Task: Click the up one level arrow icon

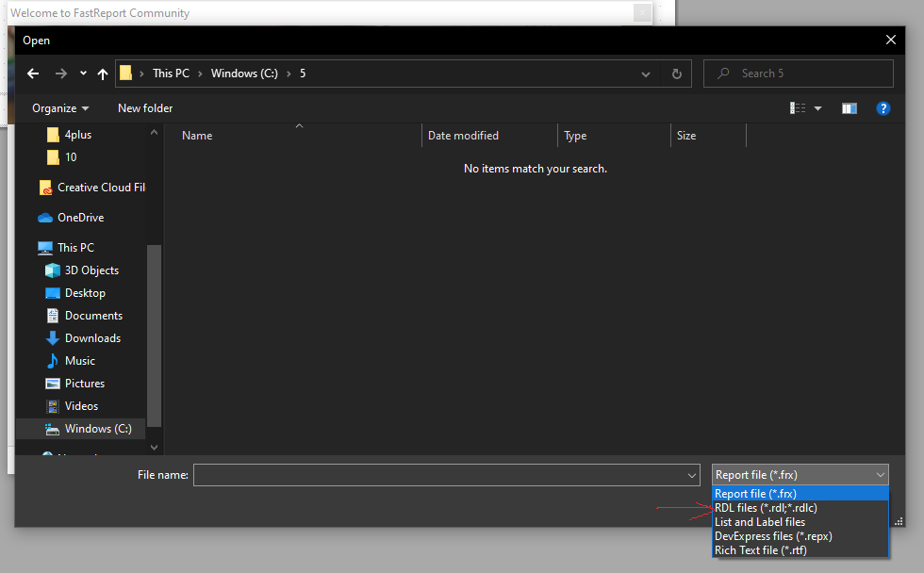Action: pyautogui.click(x=102, y=73)
